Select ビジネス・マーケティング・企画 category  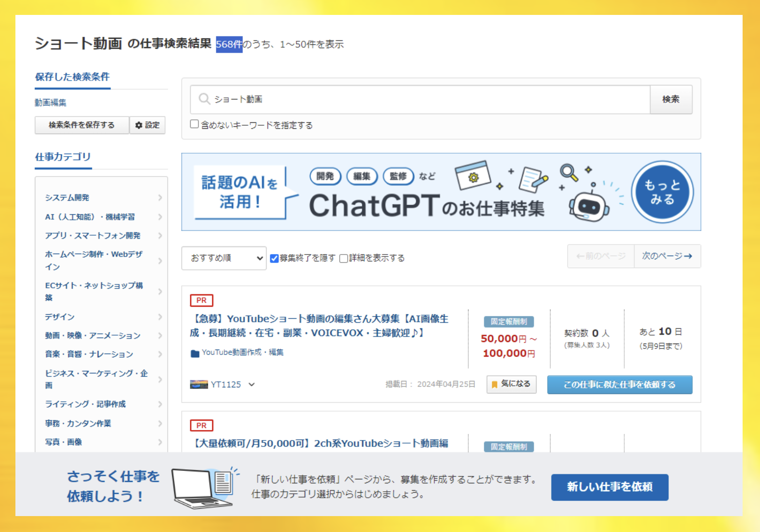click(x=96, y=379)
